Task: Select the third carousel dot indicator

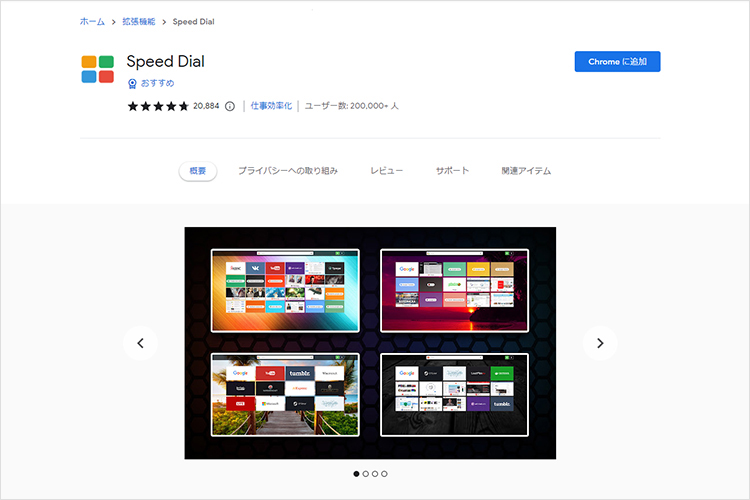Action: [375, 474]
